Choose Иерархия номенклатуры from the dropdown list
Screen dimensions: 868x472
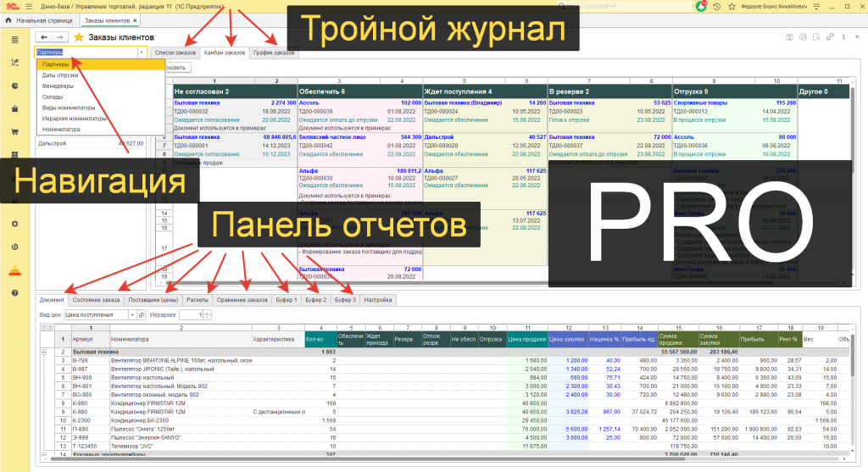click(x=101, y=119)
